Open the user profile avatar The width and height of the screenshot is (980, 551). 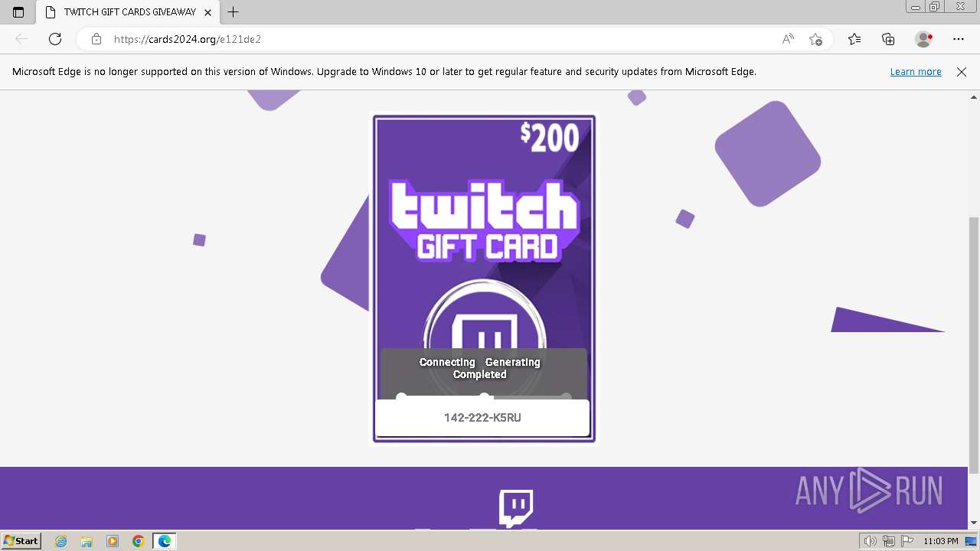(x=924, y=39)
